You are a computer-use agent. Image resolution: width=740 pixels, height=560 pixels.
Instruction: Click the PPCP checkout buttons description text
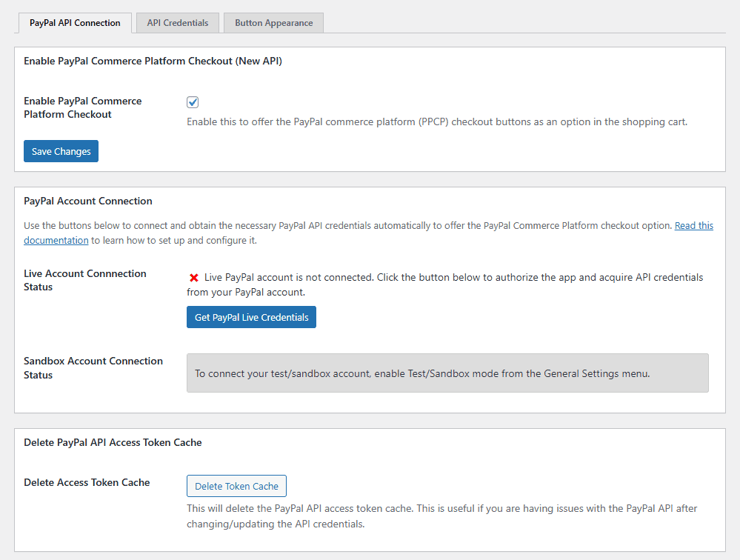pyautogui.click(x=437, y=121)
